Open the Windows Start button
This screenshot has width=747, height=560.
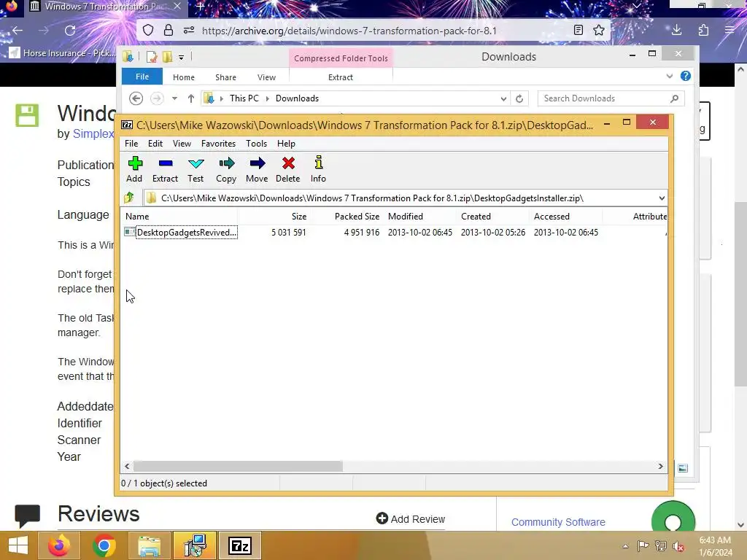(x=18, y=545)
